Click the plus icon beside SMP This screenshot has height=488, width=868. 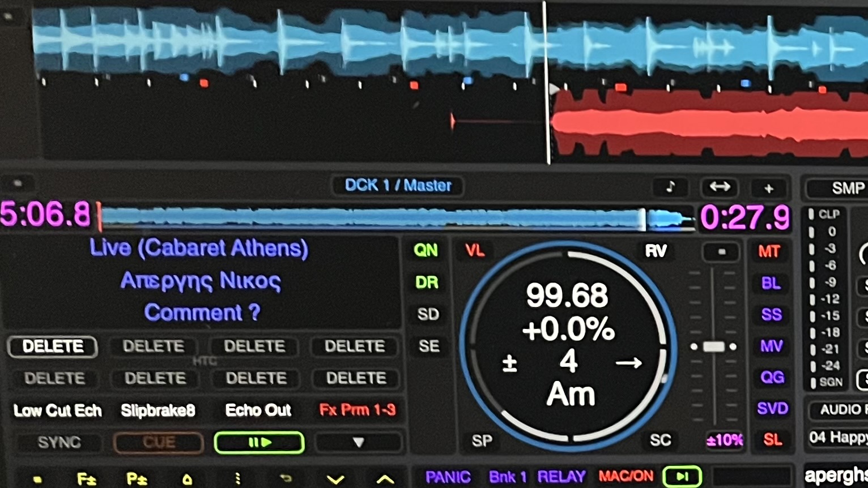pos(768,188)
